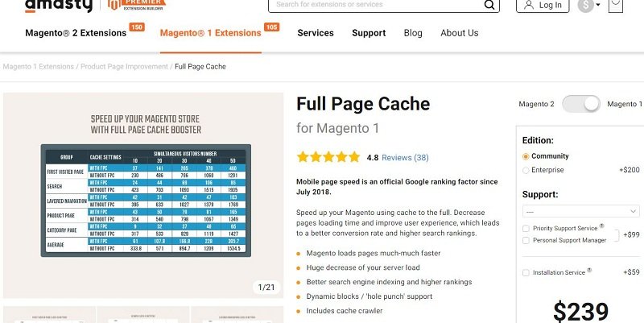
Task: Click the 1/21 image counter
Action: pyautogui.click(x=266, y=287)
